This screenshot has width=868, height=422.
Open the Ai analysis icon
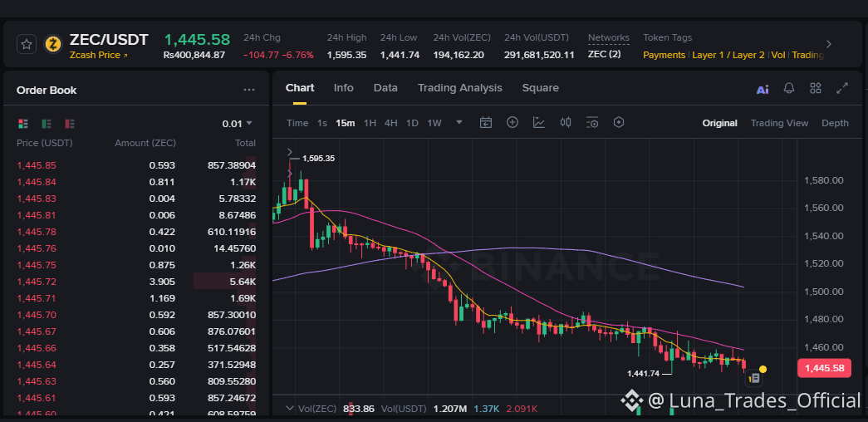(x=763, y=89)
